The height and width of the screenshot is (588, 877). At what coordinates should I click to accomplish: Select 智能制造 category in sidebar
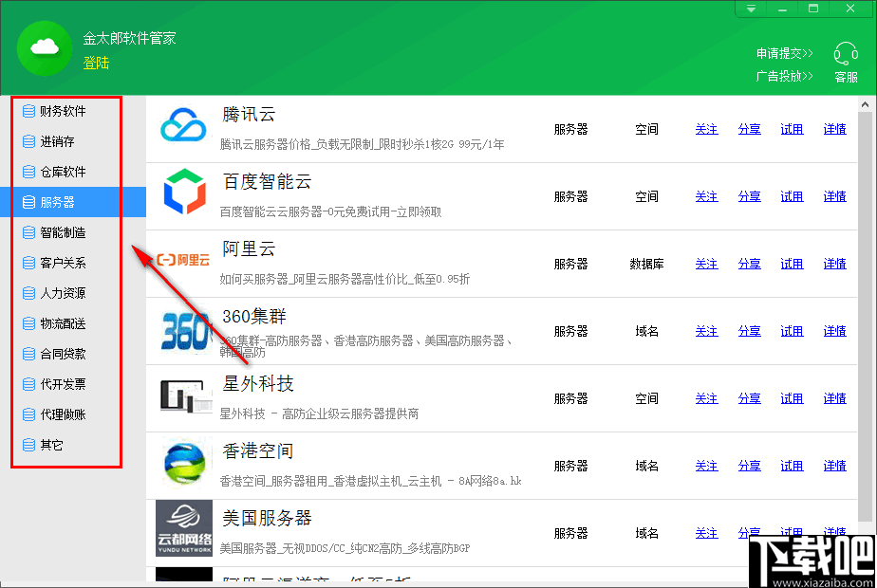(x=73, y=232)
